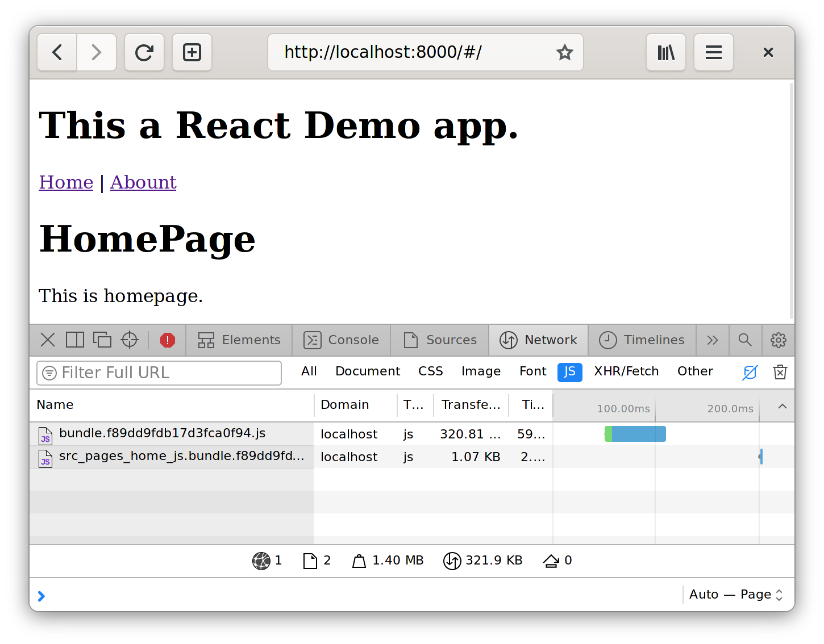Toggle the XHR/Fetch filter
824x644 pixels.
(626, 371)
